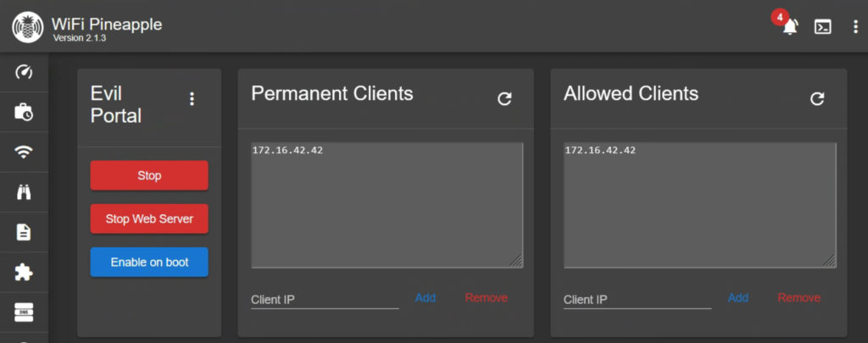Click Stop Web Server
This screenshot has width=868, height=343.
pyautogui.click(x=149, y=219)
